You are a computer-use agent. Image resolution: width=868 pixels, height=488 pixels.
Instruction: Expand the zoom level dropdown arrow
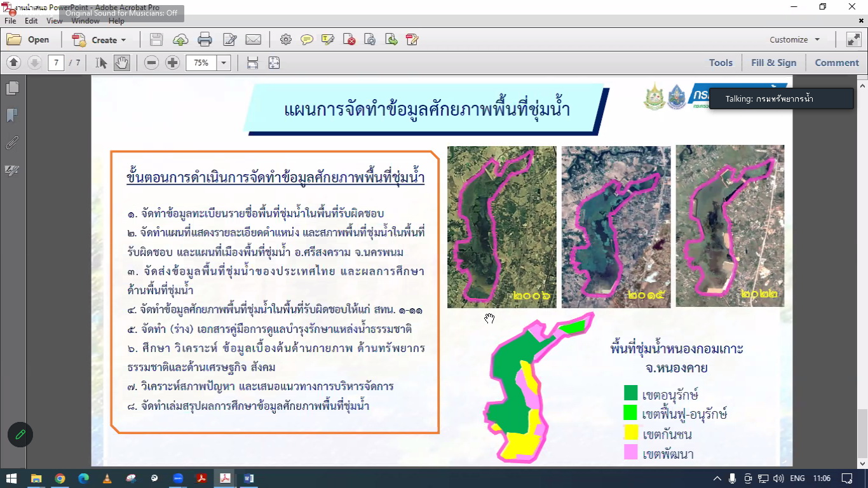point(223,63)
